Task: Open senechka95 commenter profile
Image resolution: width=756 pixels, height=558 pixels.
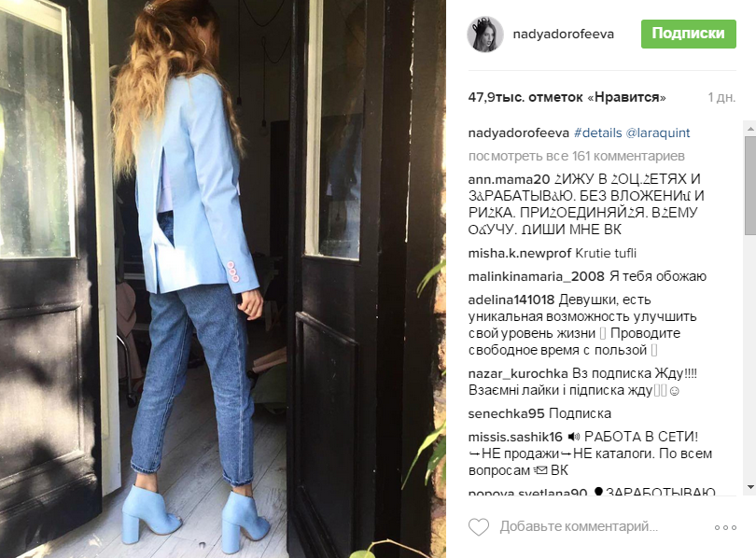Action: (x=506, y=413)
